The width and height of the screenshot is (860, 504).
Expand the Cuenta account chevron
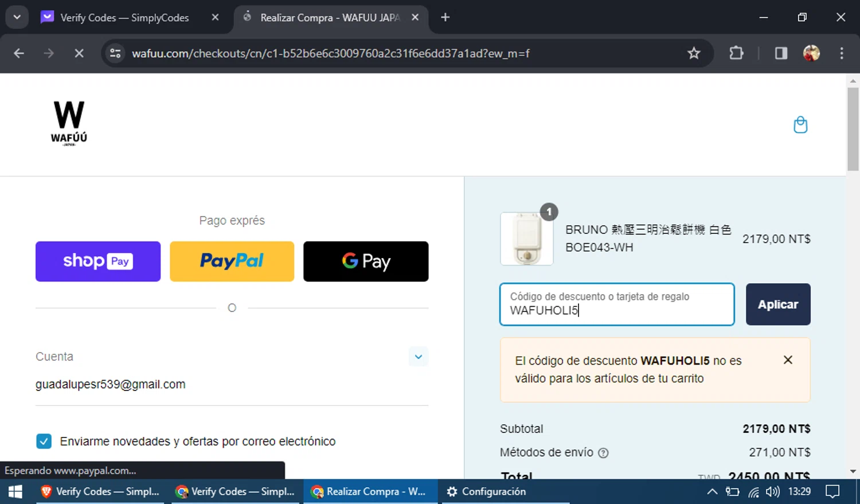tap(419, 357)
